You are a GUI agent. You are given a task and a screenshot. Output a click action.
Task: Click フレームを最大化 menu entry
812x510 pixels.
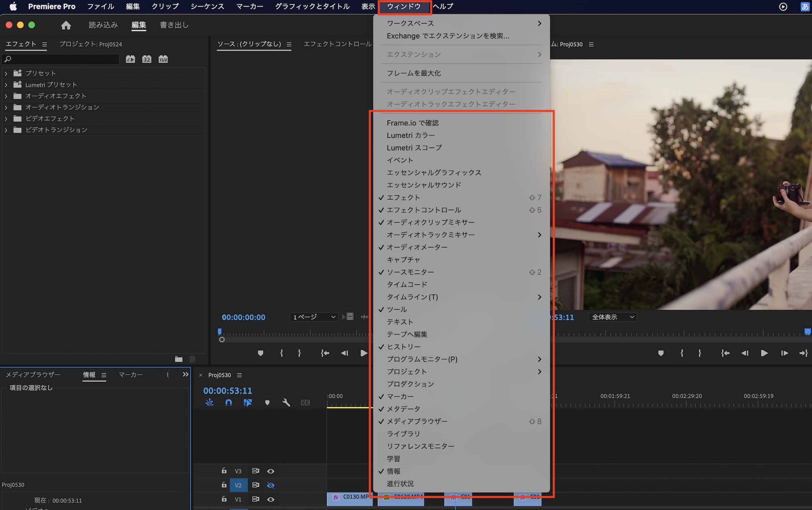click(x=414, y=73)
